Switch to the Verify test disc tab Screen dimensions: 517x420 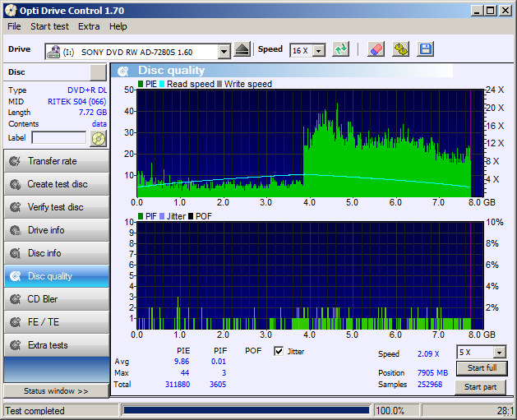click(57, 207)
